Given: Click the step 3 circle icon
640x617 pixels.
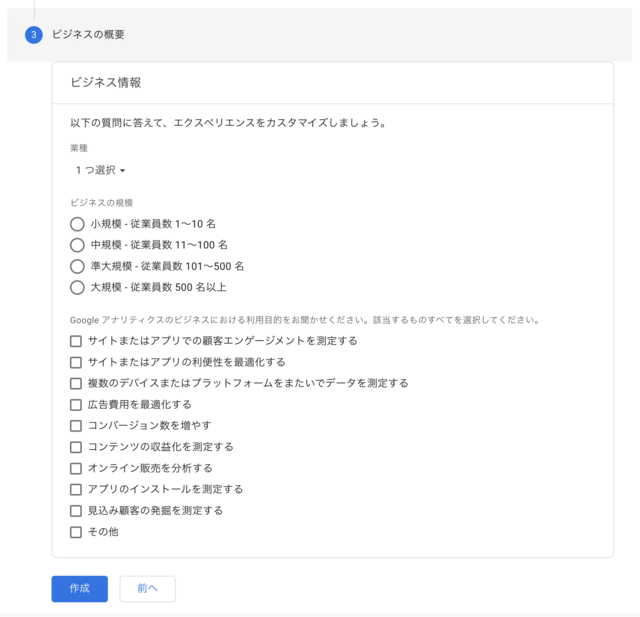Looking at the screenshot, I should (x=34, y=35).
